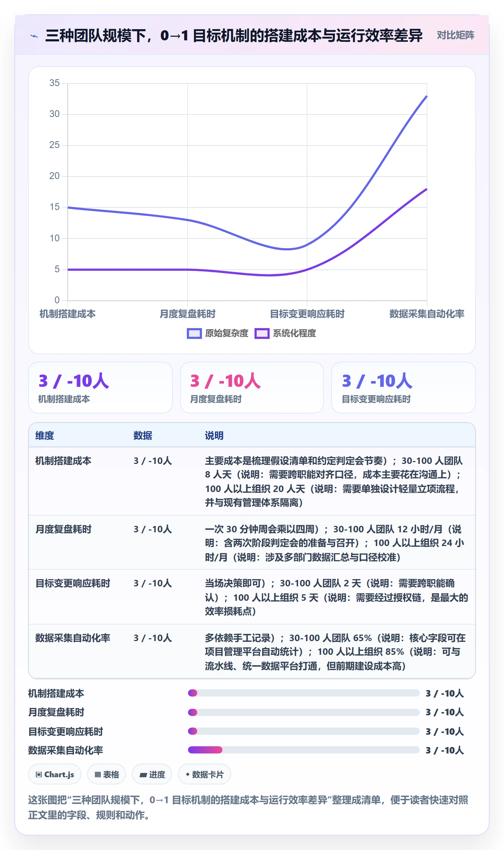The width and height of the screenshot is (504, 850).
Task: Open the 机制搭建成本 data card
Action: [100, 388]
